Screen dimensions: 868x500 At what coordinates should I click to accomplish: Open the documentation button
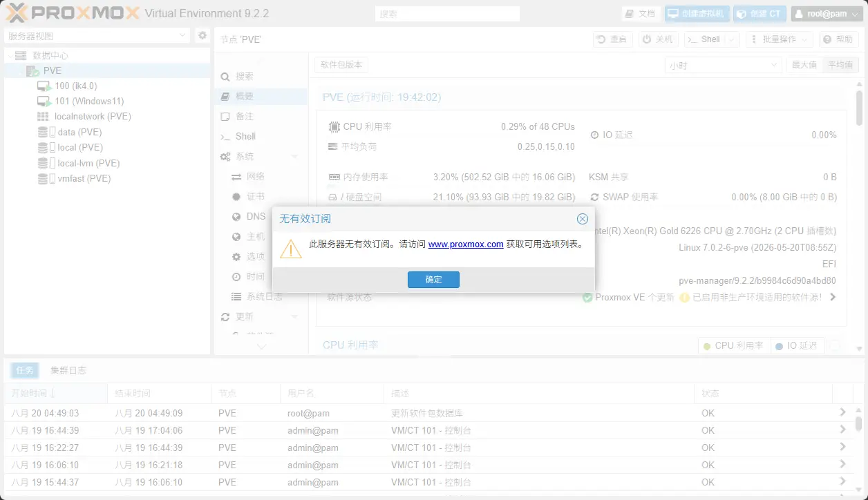pos(641,14)
